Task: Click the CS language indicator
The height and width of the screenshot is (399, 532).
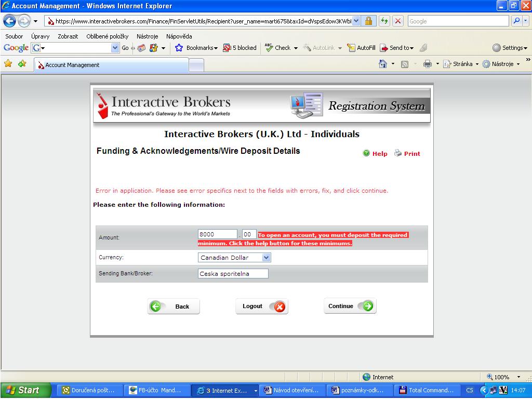Action: [x=470, y=390]
